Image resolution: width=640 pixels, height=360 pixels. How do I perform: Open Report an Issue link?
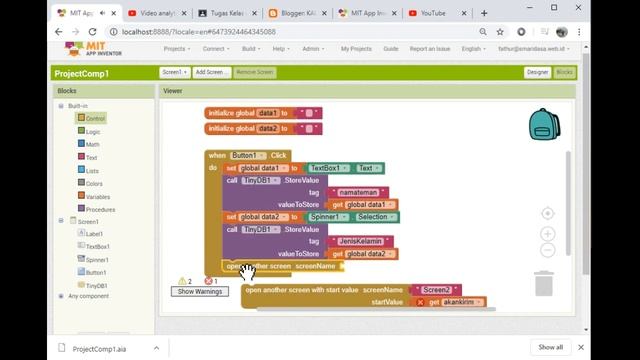tap(430, 49)
